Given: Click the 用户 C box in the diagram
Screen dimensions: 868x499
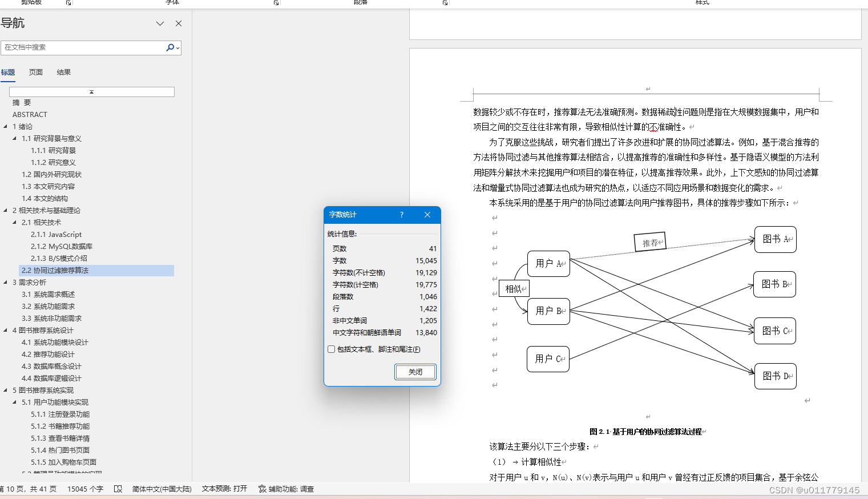Looking at the screenshot, I should 548,359.
